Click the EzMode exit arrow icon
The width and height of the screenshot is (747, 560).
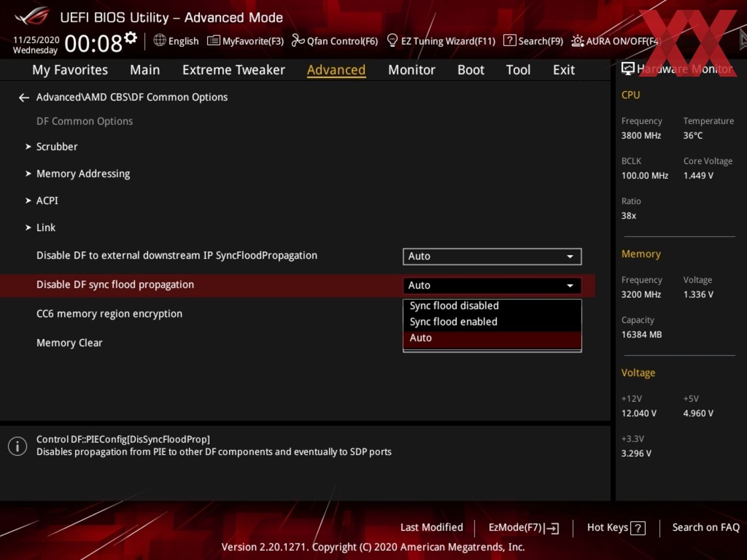[552, 528]
